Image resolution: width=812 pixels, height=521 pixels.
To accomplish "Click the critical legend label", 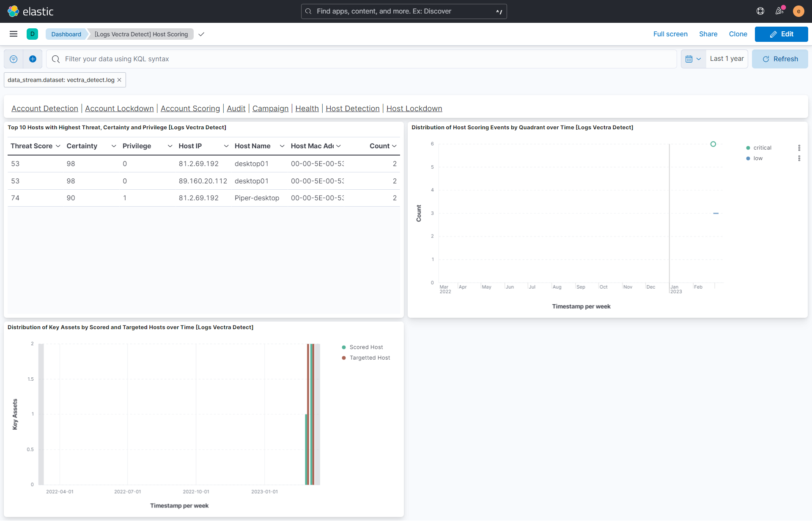I will pyautogui.click(x=762, y=148).
